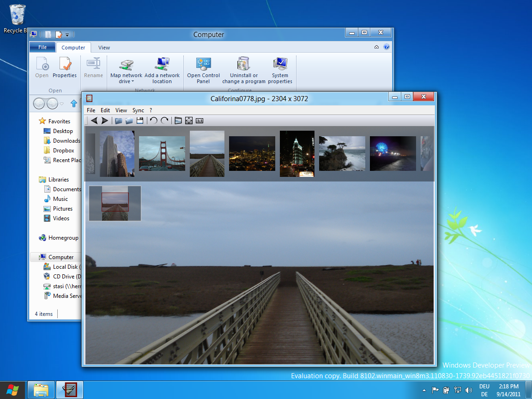Collapse the ribbon with the chevron arrow
This screenshot has width=532, height=399.
click(377, 47)
